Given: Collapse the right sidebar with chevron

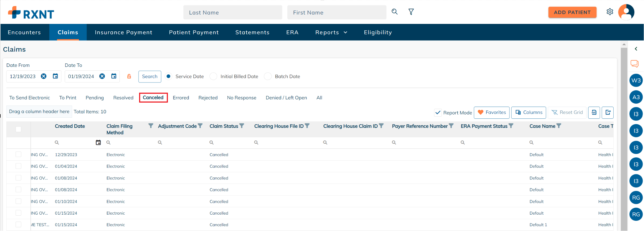Looking at the screenshot, I should [x=636, y=49].
